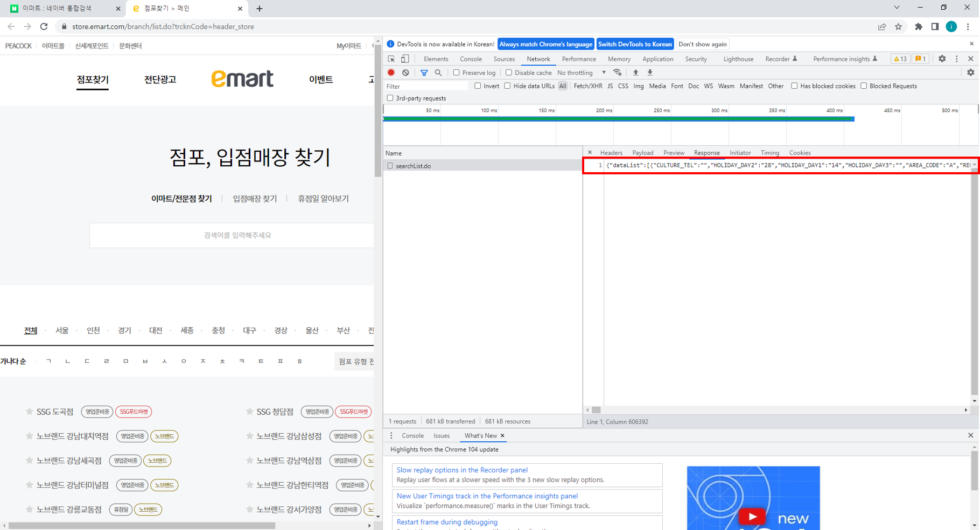Open the browser extensions puzzle icon
The image size is (980, 530).
[x=919, y=26]
